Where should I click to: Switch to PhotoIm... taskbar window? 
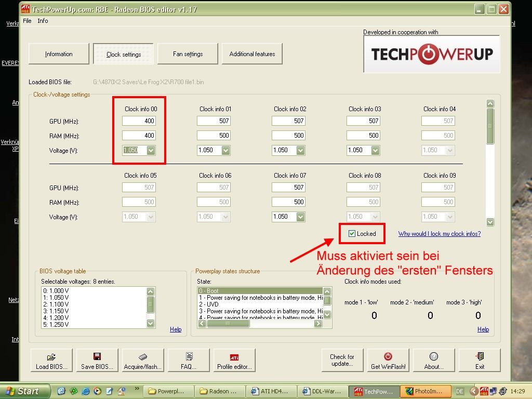(426, 391)
